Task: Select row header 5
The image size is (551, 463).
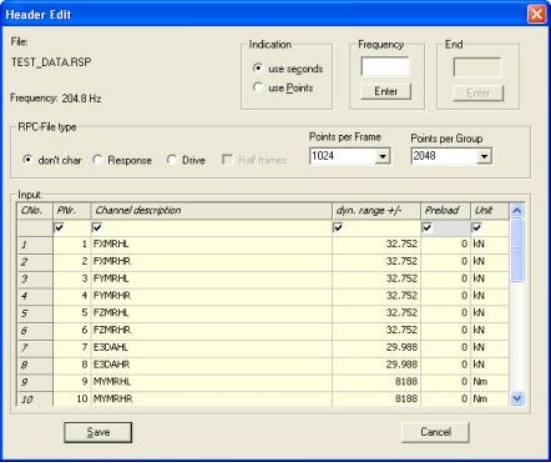Action: (35, 313)
